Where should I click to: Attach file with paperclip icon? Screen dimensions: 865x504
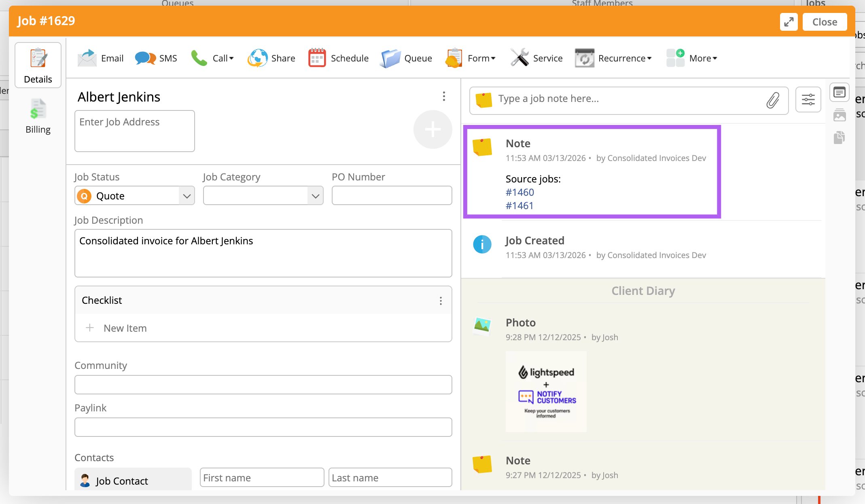(773, 100)
